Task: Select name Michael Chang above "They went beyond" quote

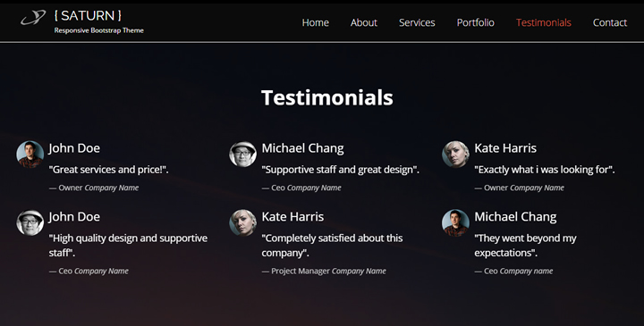Action: point(515,216)
